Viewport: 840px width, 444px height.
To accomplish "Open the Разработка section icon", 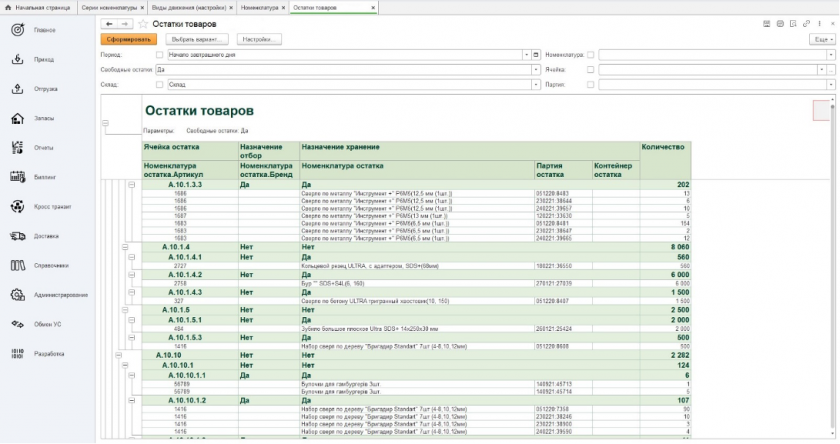I will pos(18,354).
